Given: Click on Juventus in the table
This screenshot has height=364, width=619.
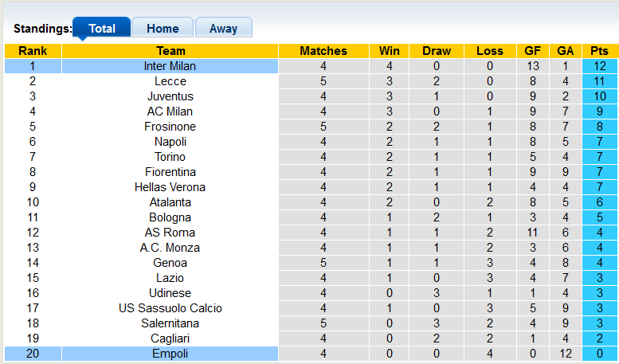Looking at the screenshot, I should (170, 96).
